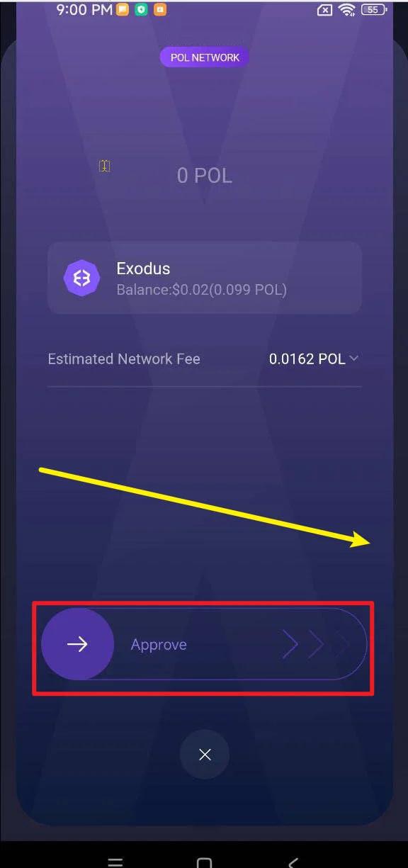Tap the orange square notification icon

160,10
